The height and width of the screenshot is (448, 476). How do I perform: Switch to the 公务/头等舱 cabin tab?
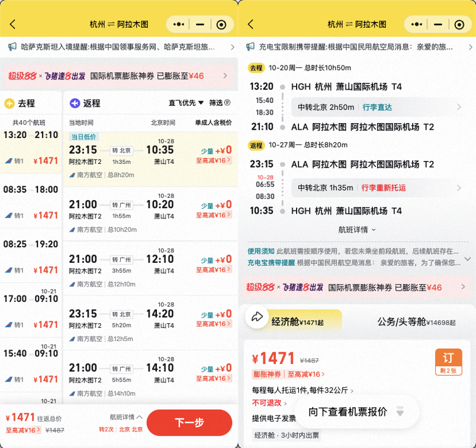(x=403, y=318)
